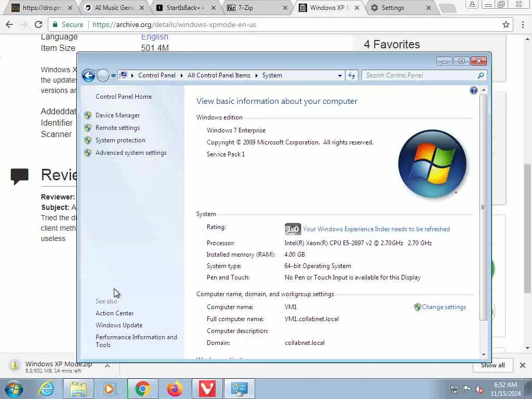Click the network icon in system tray
Screen dimensions: 532x399
(x=454, y=390)
